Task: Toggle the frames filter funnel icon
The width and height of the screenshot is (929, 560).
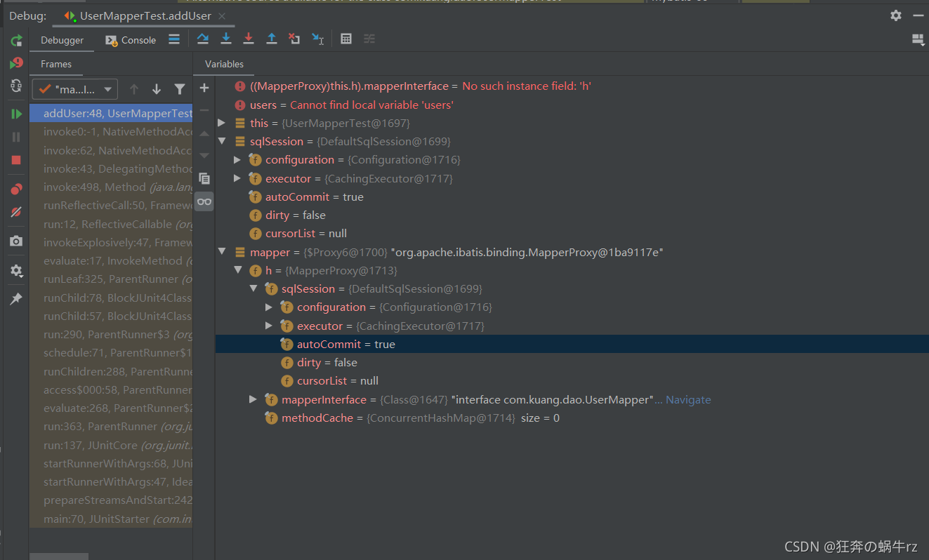Action: click(x=180, y=89)
